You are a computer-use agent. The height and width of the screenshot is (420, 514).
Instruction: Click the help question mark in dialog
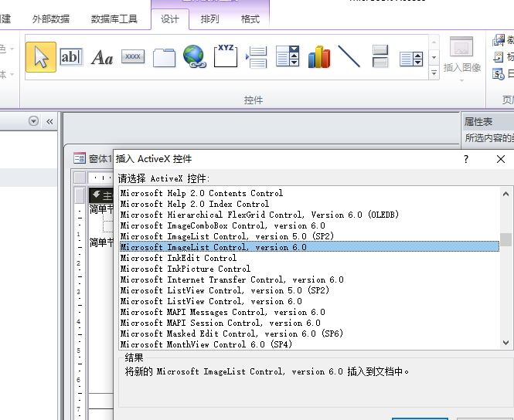466,159
